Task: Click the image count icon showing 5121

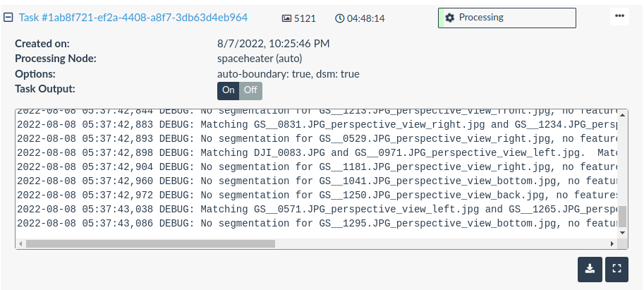Action: point(286,18)
